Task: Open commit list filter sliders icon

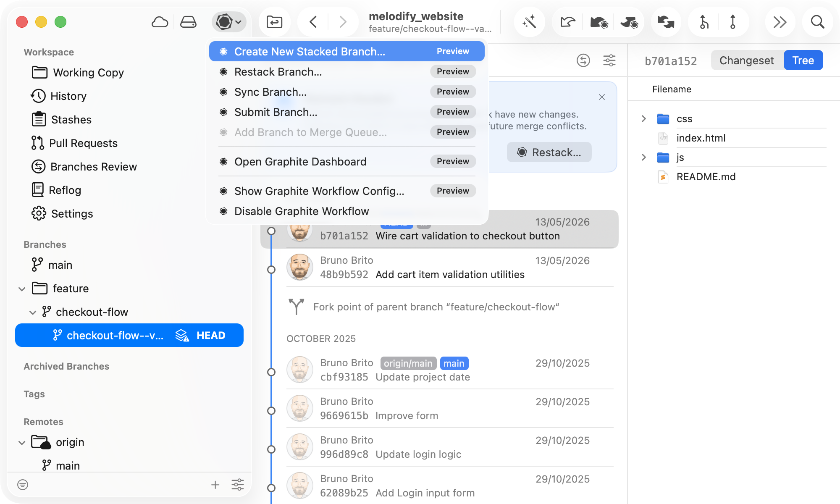Action: [x=609, y=60]
